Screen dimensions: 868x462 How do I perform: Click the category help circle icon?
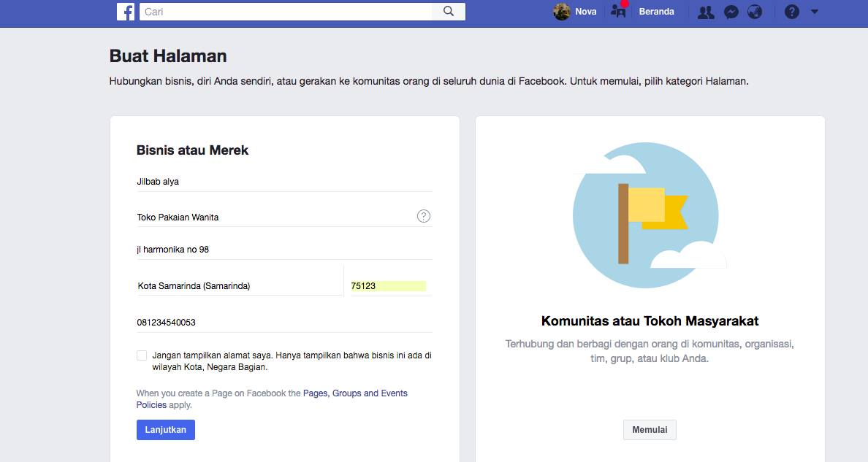[x=423, y=215]
